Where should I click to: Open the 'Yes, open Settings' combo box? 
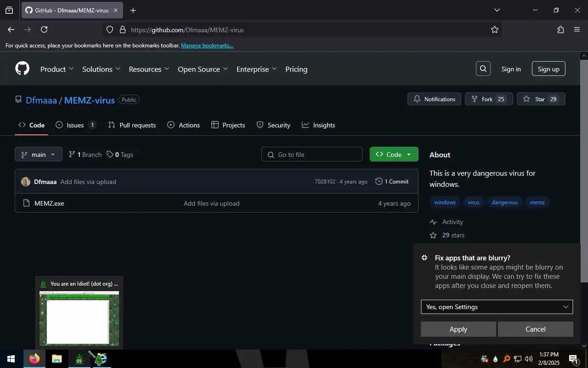pyautogui.click(x=497, y=307)
